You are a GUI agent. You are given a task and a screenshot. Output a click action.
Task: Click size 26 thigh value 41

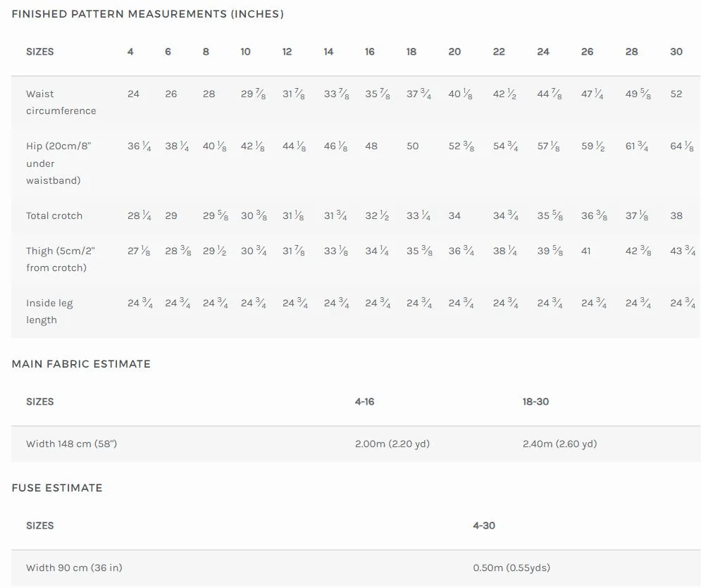[585, 251]
